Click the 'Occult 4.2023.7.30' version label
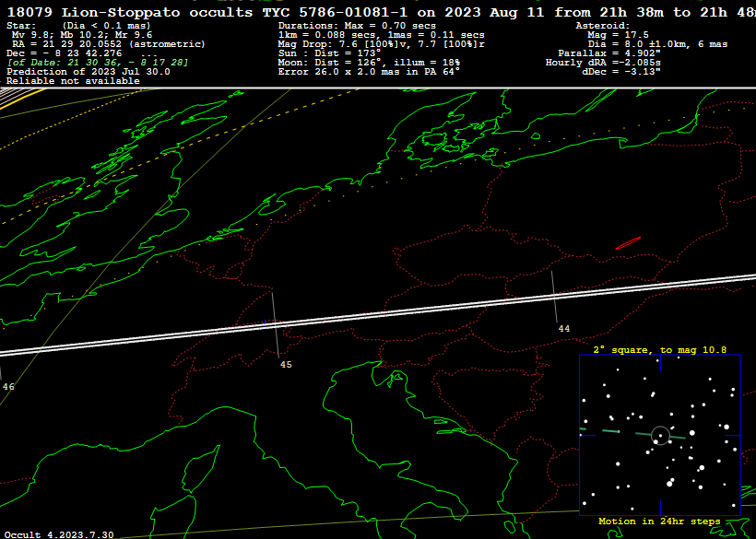The height and width of the screenshot is (539, 756). (x=59, y=534)
